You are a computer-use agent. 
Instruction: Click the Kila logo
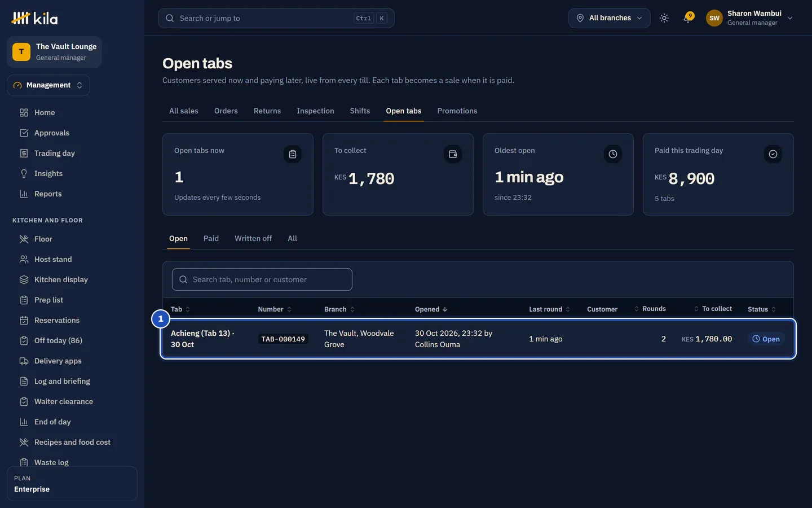coord(34,18)
